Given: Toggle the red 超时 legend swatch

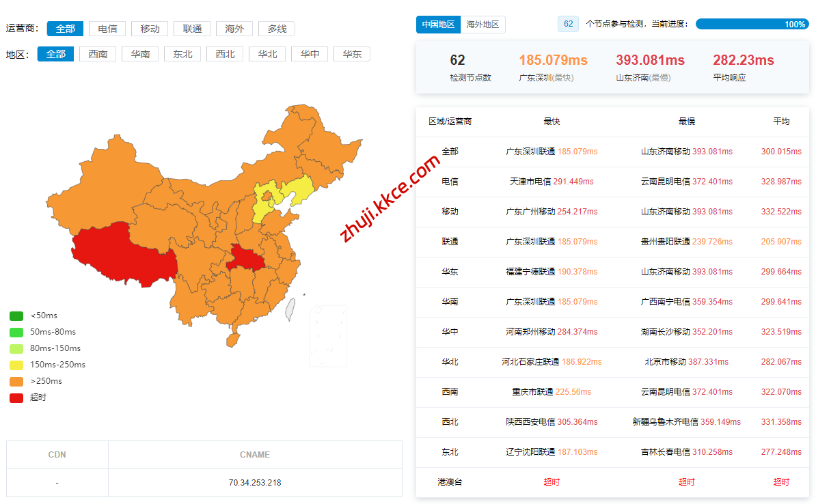Looking at the screenshot, I should click(16, 397).
